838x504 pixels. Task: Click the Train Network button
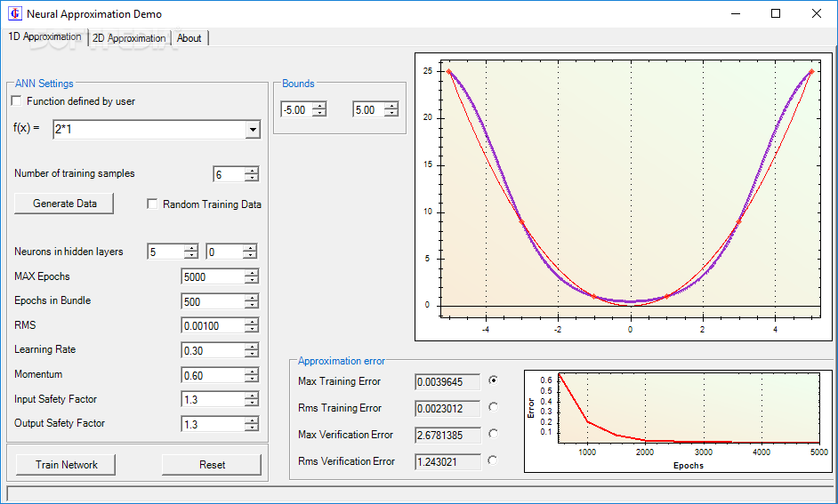pyautogui.click(x=66, y=465)
